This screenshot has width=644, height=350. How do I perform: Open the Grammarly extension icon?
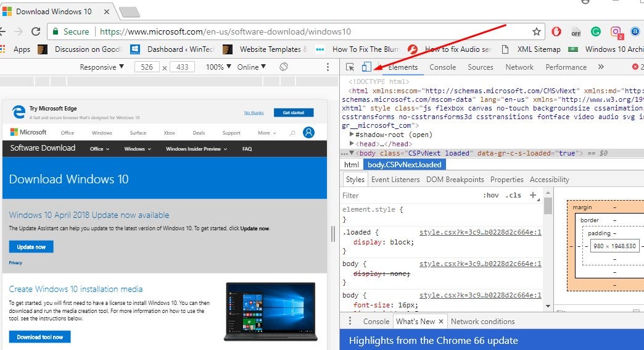point(595,31)
